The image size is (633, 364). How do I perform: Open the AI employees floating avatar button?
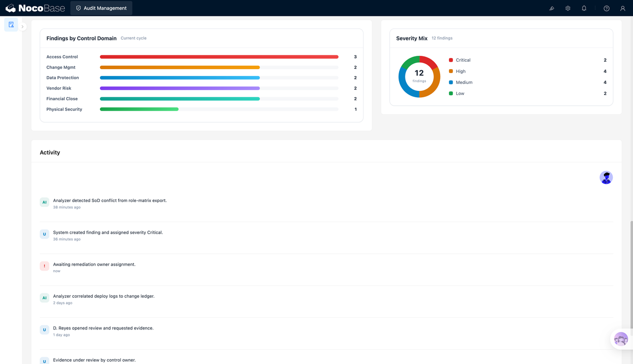pos(621,339)
